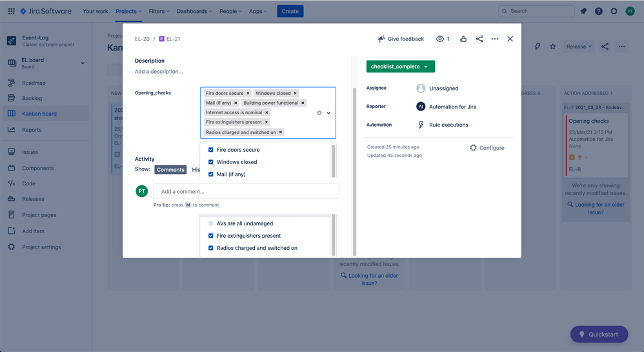Open the notifications icon in the top bar

(583, 11)
